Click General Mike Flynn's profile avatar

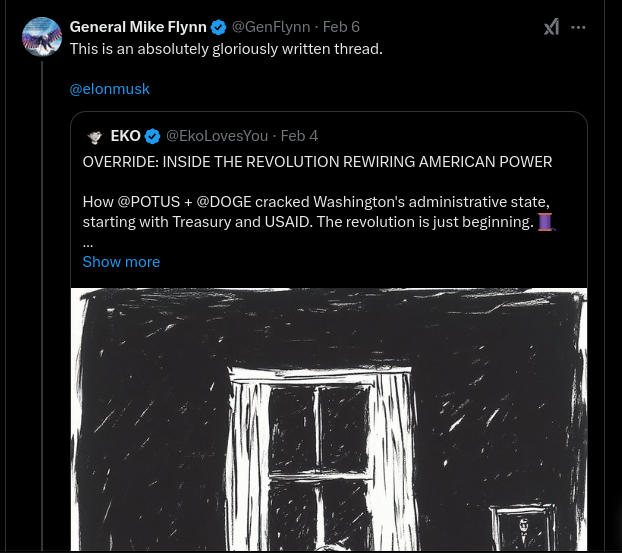coord(42,37)
